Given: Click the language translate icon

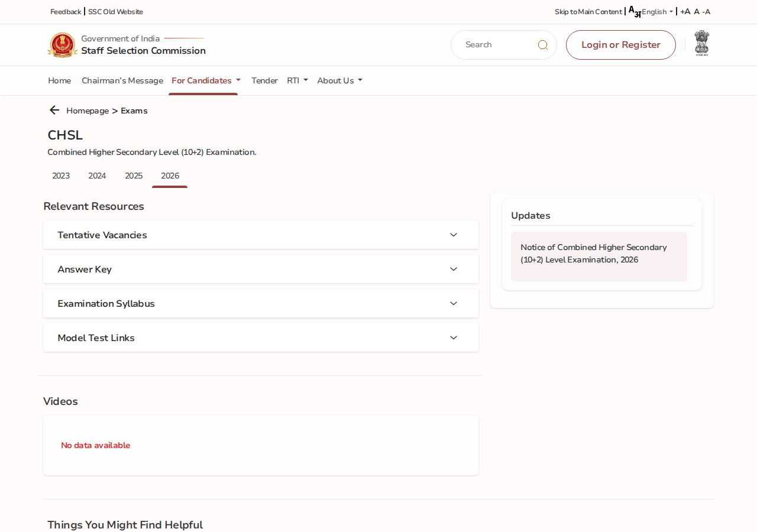Looking at the screenshot, I should point(634,12).
